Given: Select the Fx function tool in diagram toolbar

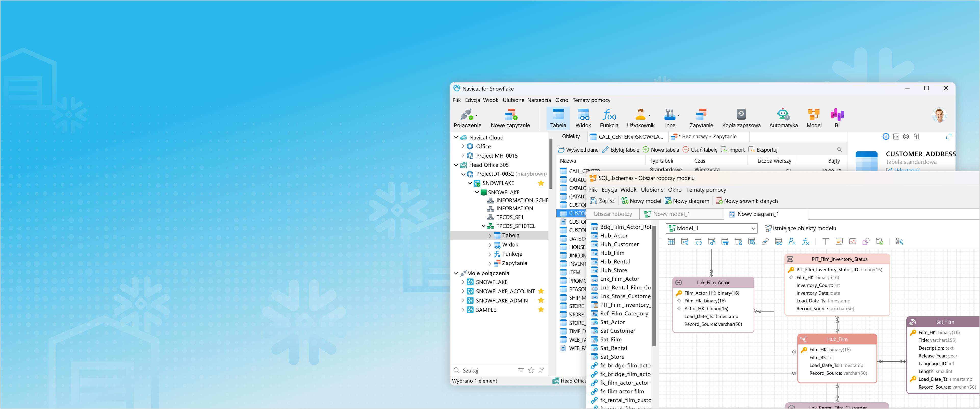Looking at the screenshot, I should [805, 241].
